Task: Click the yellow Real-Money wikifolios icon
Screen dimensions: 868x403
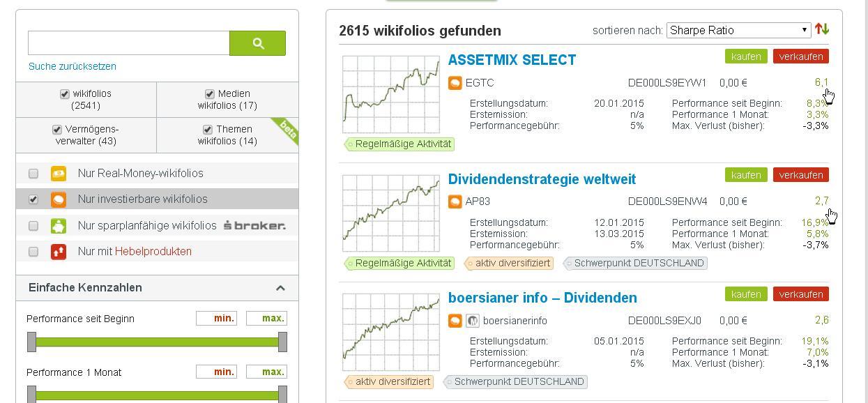Action: click(59, 174)
